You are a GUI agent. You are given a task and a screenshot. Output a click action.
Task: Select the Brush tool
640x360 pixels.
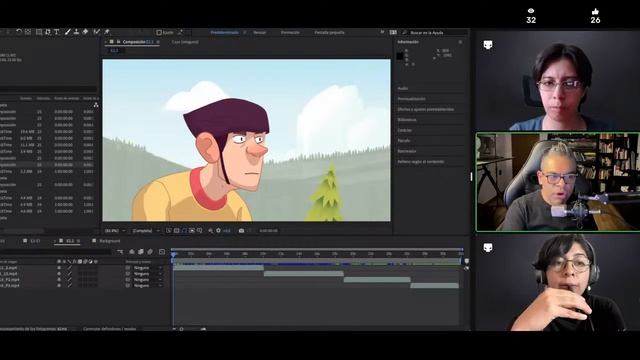point(68,32)
